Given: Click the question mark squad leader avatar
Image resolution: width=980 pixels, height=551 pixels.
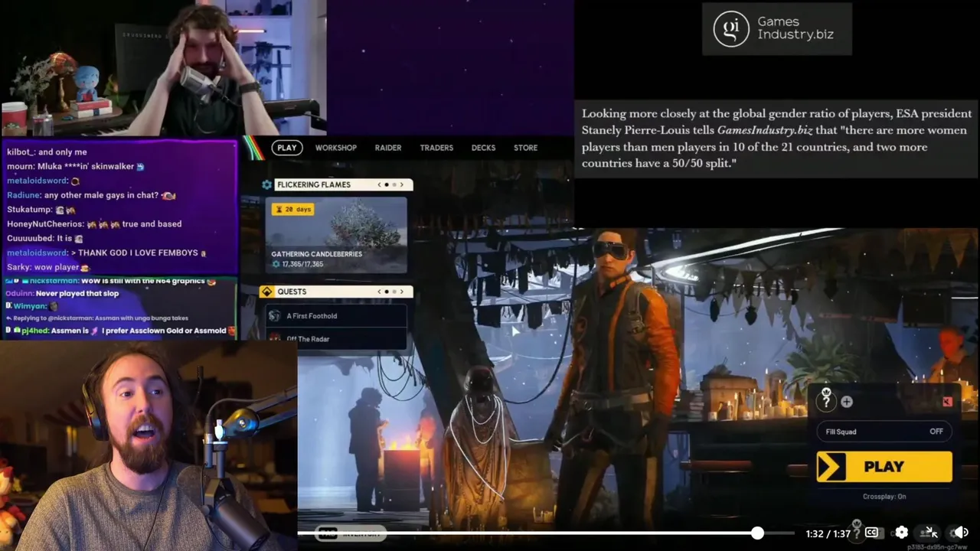Looking at the screenshot, I should 826,401.
